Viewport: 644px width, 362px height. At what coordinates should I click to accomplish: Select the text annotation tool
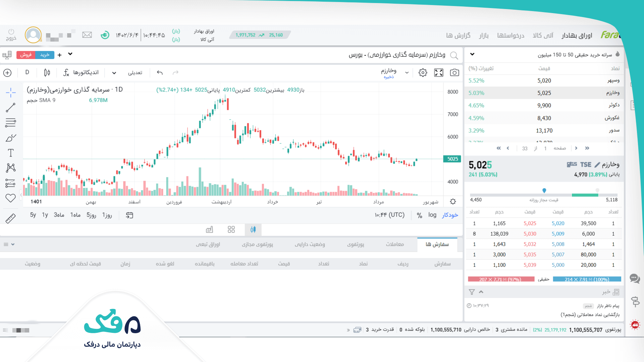(10, 153)
